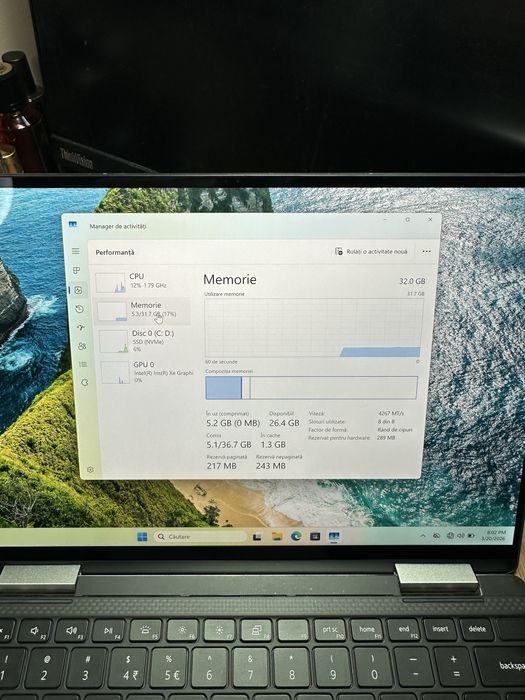Viewport: 525px width, 700px height.
Task: Click the CPU mini usage graph thumbnail
Action: (x=110, y=283)
